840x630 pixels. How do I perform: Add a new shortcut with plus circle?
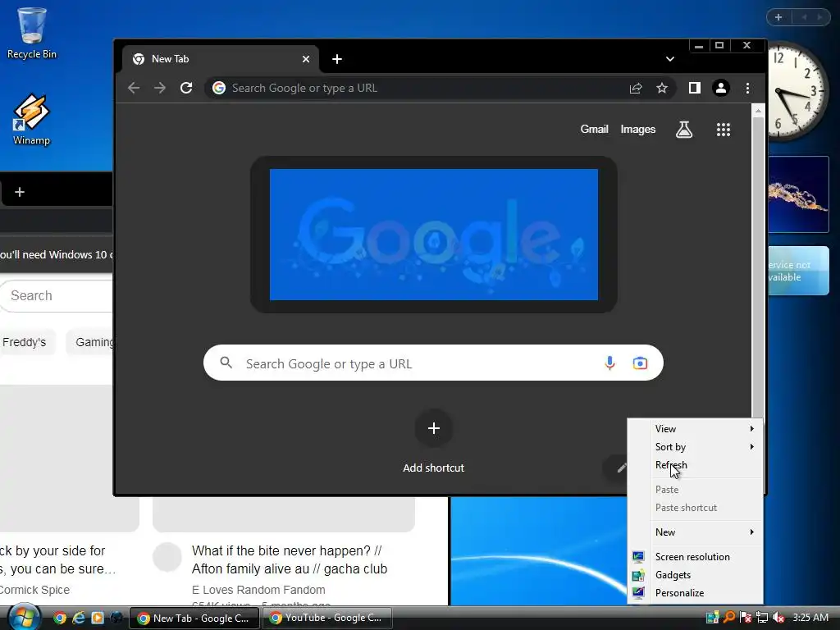[x=434, y=428]
